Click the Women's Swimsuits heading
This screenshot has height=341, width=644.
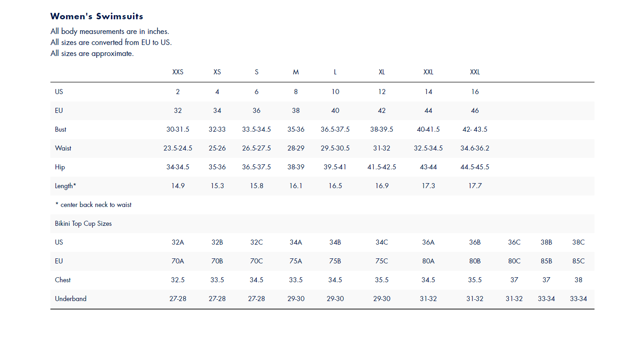(x=97, y=16)
